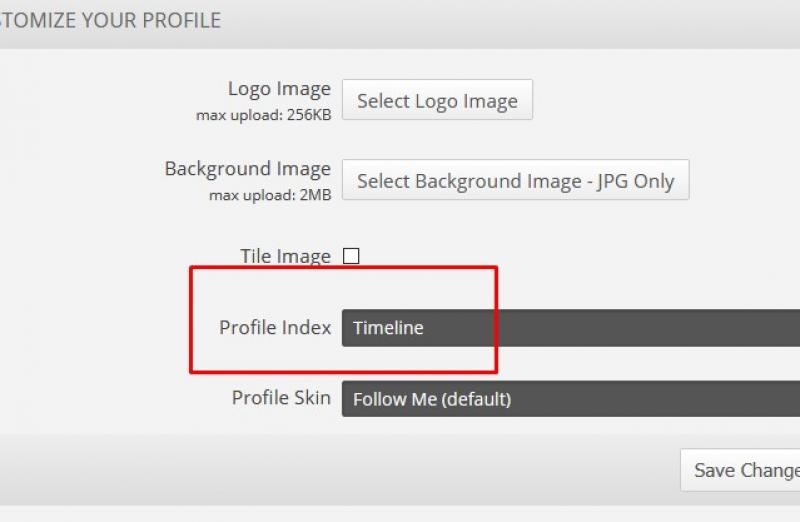Expand the Profile Skin dropdown
800x522 pixels.
(570, 399)
